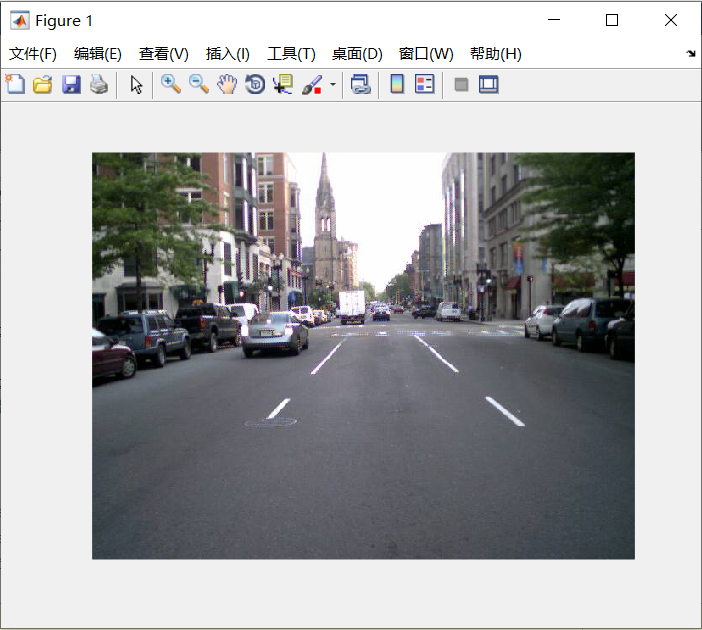
Task: Click the Show Plot Tools icon
Action: pyautogui.click(x=488, y=84)
